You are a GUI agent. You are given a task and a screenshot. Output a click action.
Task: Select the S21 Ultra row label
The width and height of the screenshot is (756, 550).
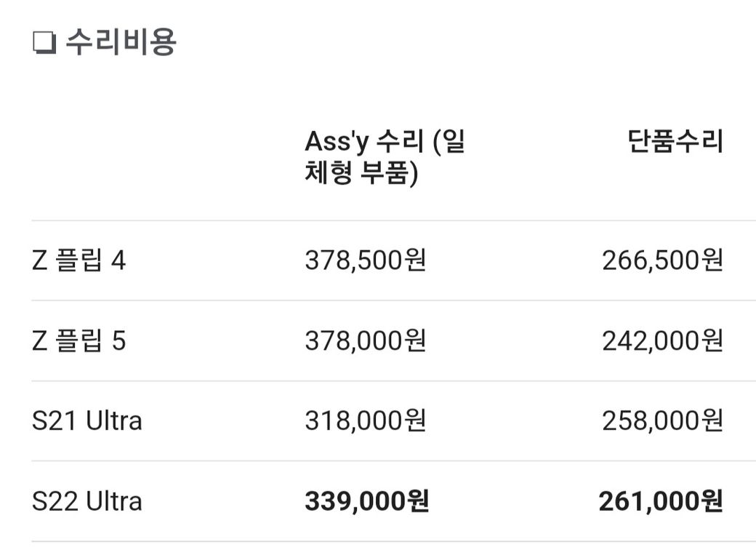(x=87, y=421)
